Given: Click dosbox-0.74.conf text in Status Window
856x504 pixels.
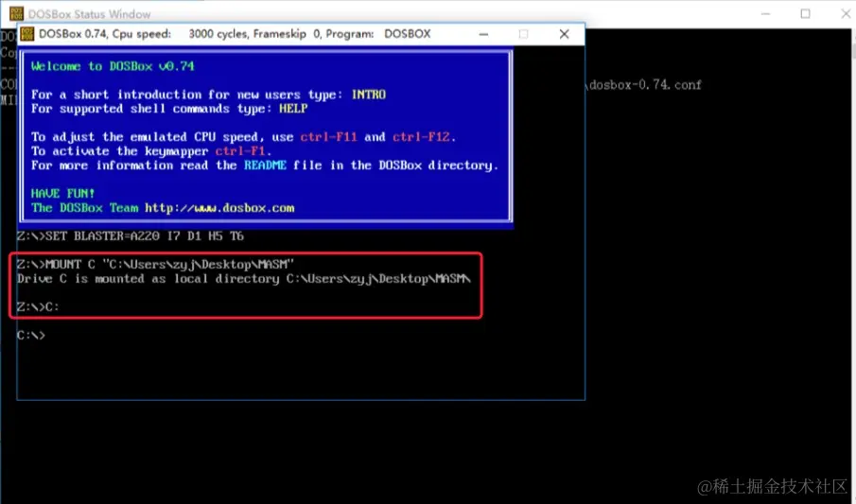Looking at the screenshot, I should coord(645,85).
